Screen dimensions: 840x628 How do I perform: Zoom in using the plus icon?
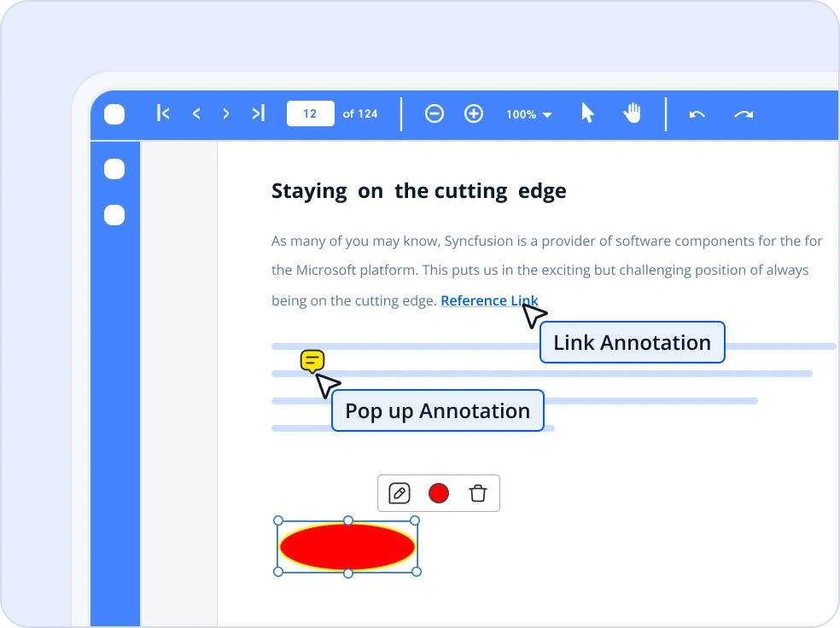[473, 113]
